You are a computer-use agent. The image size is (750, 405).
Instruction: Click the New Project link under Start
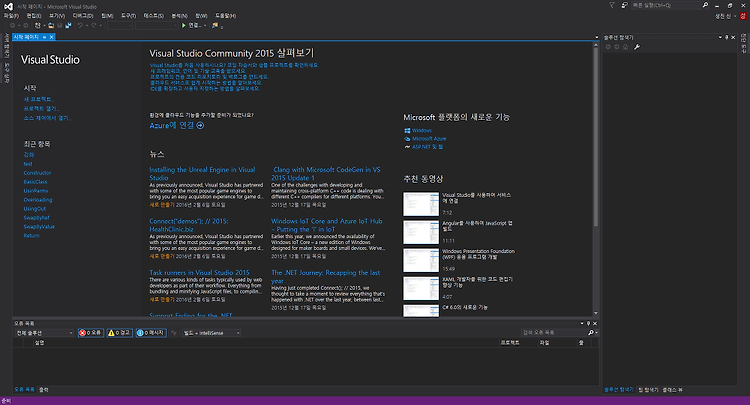[x=39, y=99]
